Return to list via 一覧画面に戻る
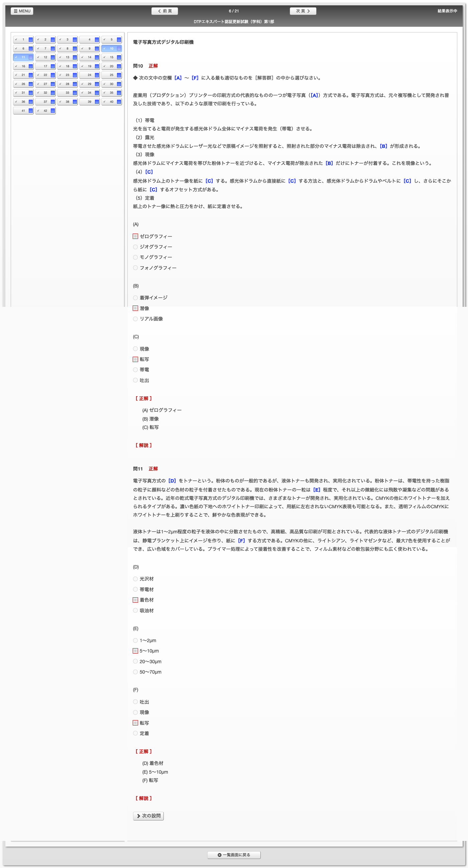 pyautogui.click(x=234, y=855)
